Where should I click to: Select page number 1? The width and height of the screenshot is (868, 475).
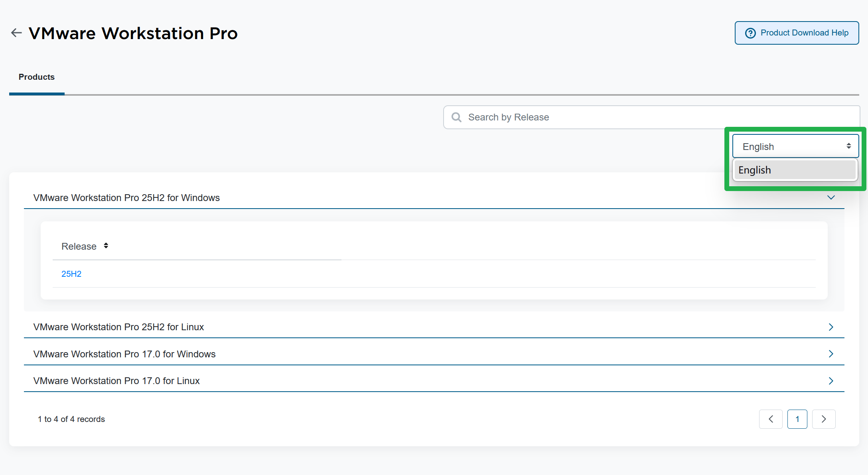797,419
